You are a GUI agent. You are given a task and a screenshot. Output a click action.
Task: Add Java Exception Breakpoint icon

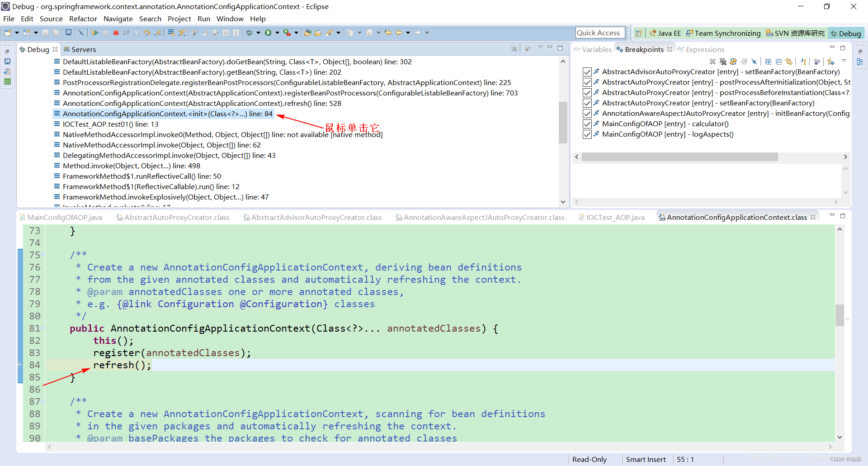click(803, 62)
